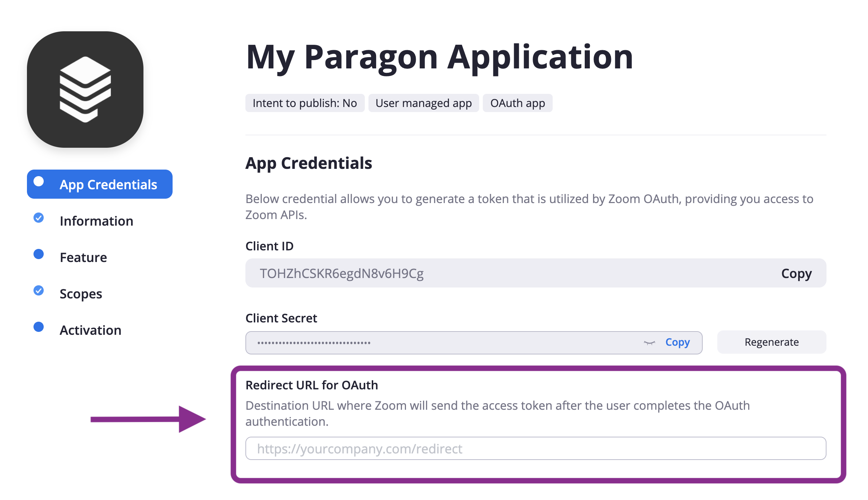Click the User managed app tag

423,103
